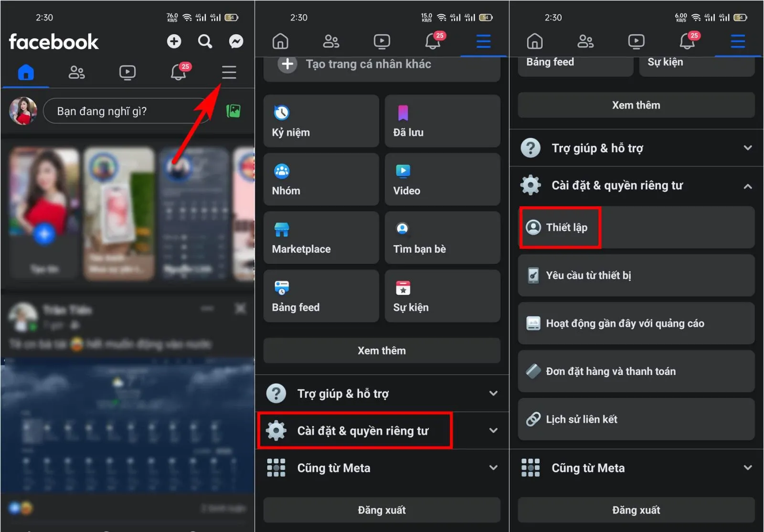Open the Kỷ niệm shortcut tile
The height and width of the screenshot is (532, 764).
(321, 121)
